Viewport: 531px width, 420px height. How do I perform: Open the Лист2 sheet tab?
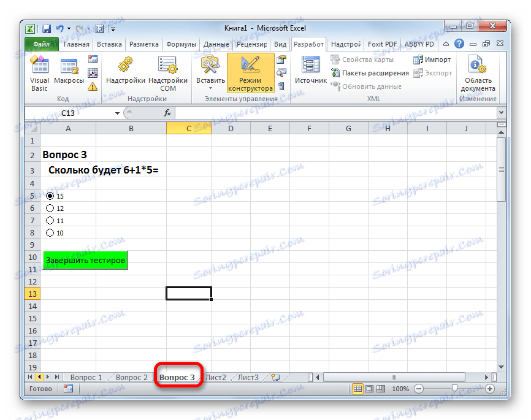215,377
